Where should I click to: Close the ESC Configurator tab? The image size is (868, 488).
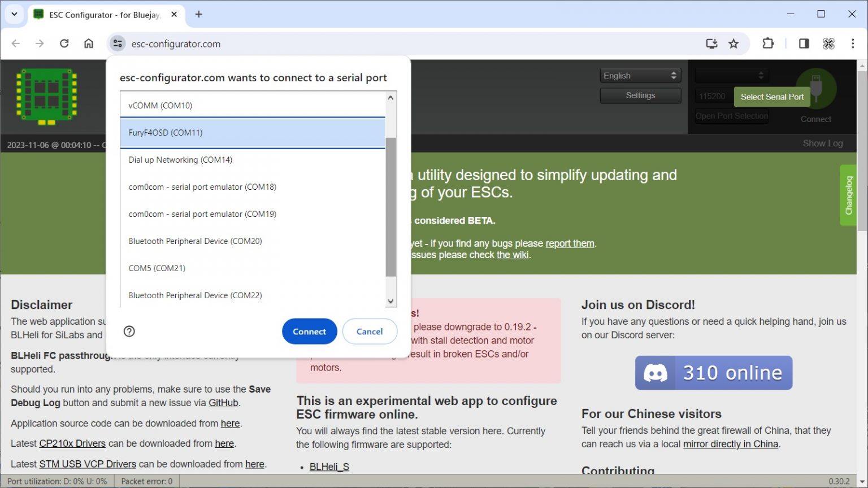[x=174, y=14]
